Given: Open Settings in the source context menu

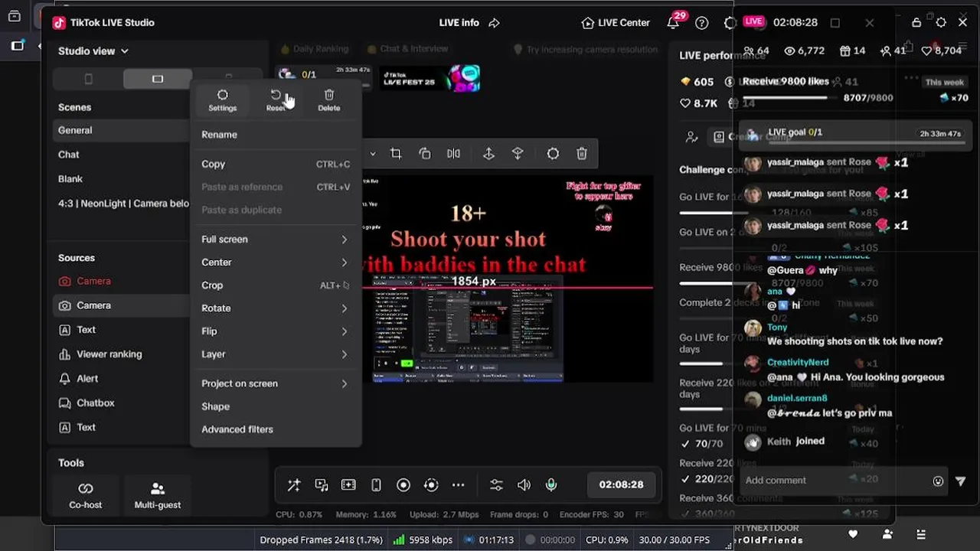Looking at the screenshot, I should coord(222,99).
